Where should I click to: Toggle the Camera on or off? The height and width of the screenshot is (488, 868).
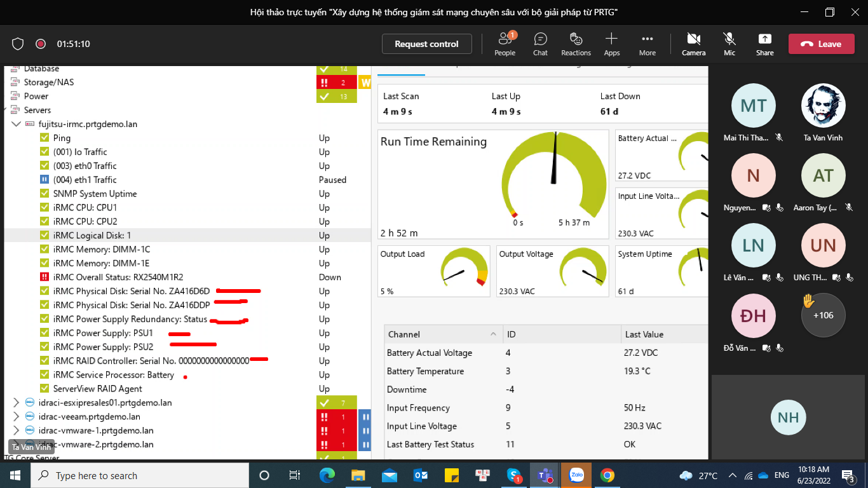coord(694,44)
